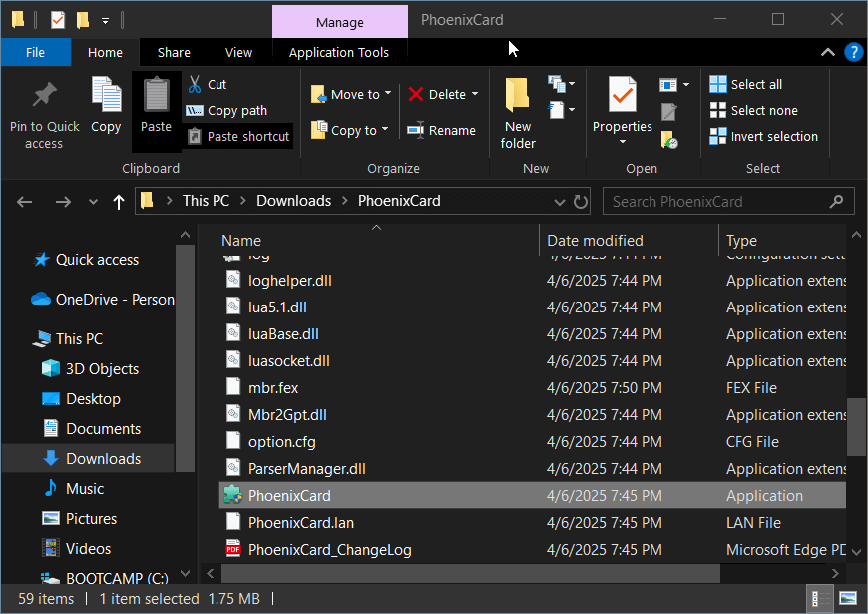The width and height of the screenshot is (868, 614).
Task: Click the red Delete X icon
Action: coord(416,94)
